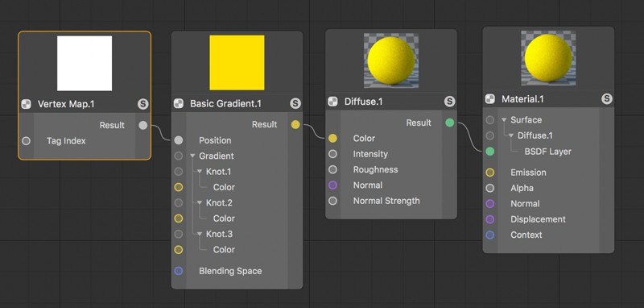
Task: Click the S solo icon on Basic Gradient.1
Action: [295, 103]
